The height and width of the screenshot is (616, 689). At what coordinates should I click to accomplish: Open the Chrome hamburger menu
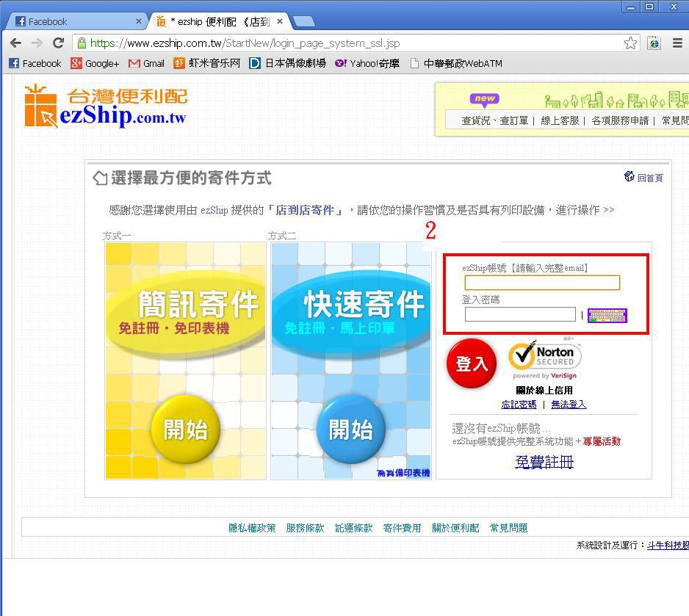pyautogui.click(x=677, y=43)
